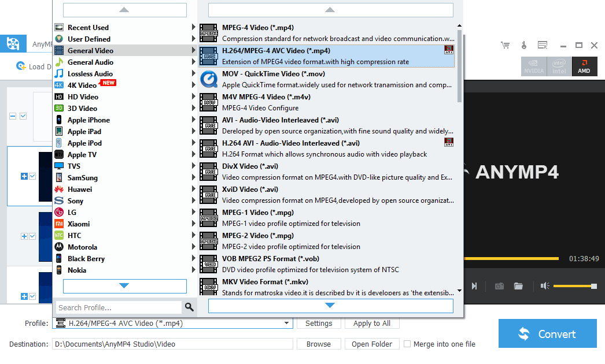605x364 pixels.
Task: Take a snapshot with the camera icon
Action: tap(499, 285)
